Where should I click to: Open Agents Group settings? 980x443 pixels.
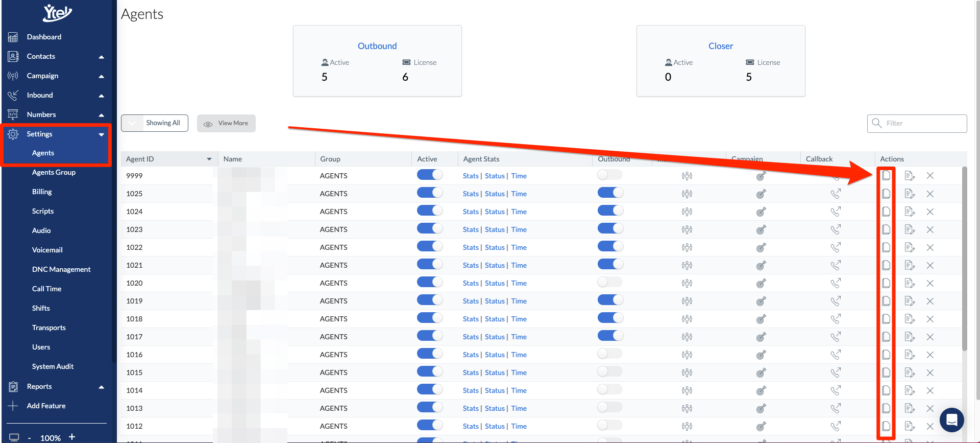coord(54,173)
